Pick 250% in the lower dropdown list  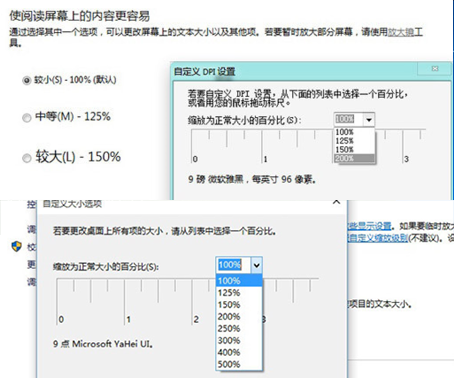click(239, 329)
